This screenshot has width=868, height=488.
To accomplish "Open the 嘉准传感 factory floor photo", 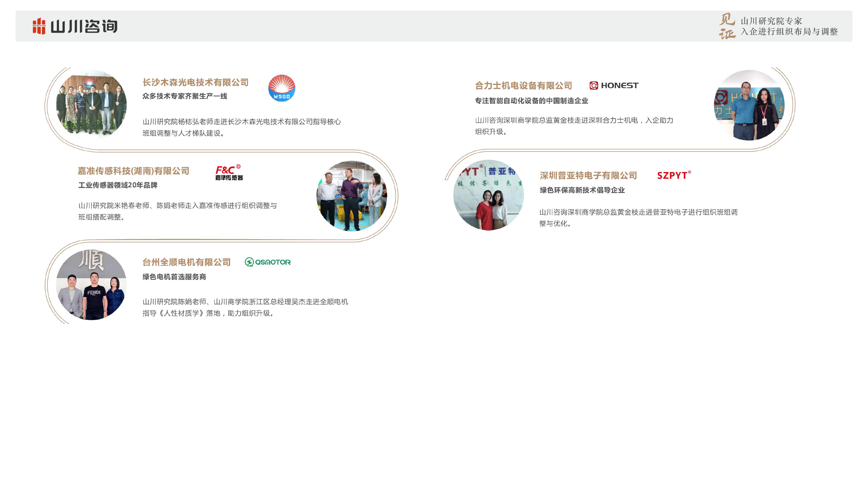I will 352,196.
